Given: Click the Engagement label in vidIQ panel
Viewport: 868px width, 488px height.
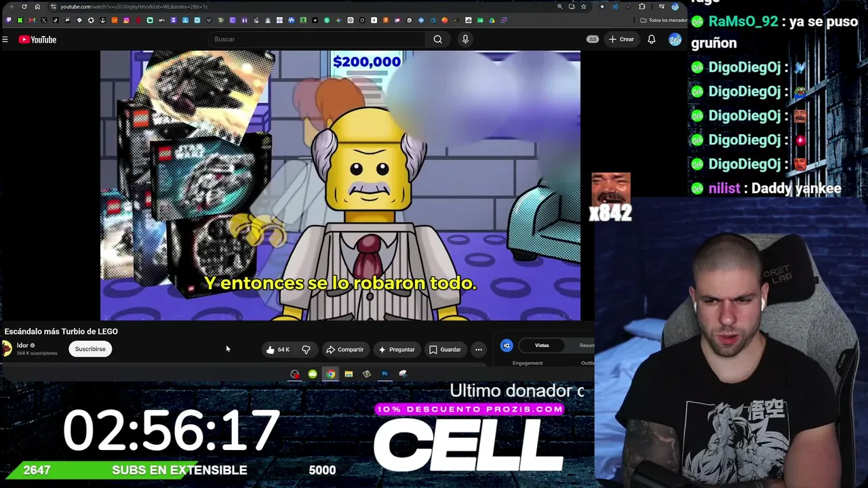Looking at the screenshot, I should [x=528, y=363].
